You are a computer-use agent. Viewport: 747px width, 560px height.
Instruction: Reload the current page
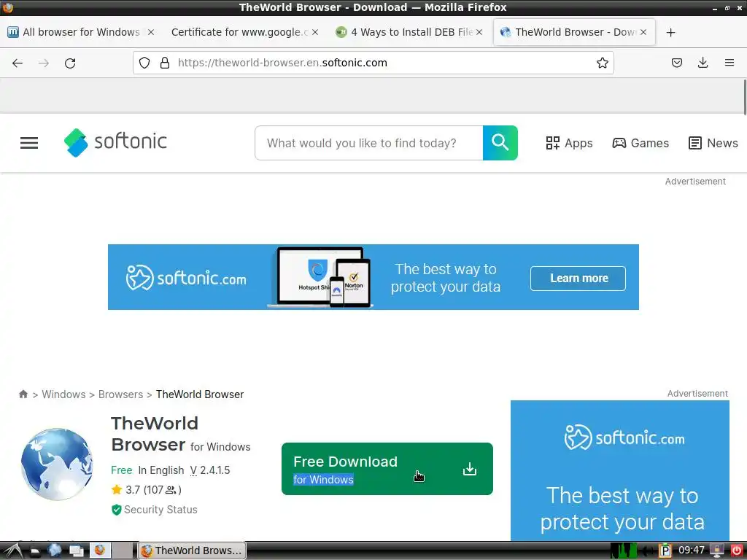click(70, 63)
